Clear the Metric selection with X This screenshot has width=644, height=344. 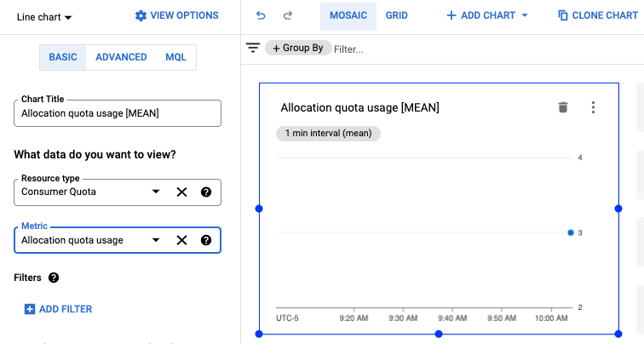pyautogui.click(x=181, y=240)
